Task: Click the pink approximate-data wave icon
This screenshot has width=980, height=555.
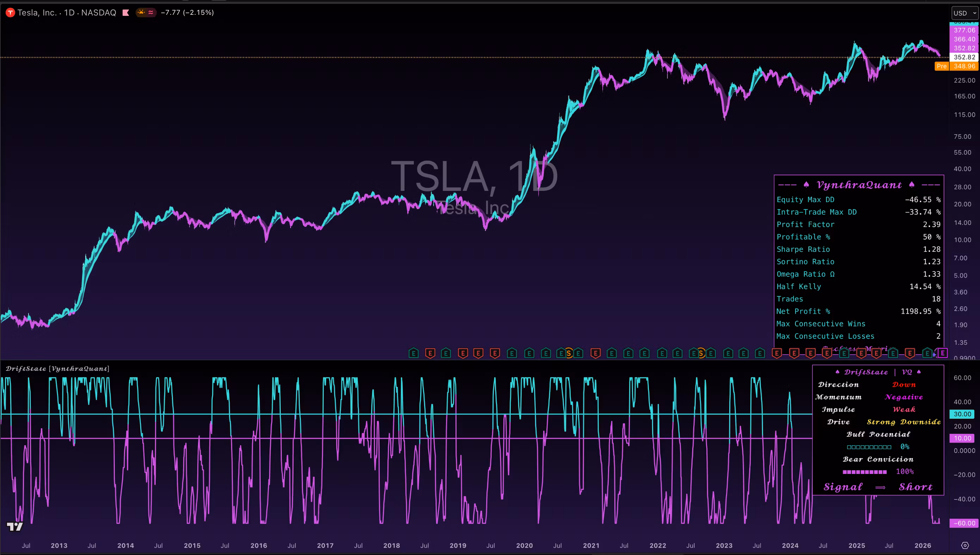Action: click(x=151, y=13)
